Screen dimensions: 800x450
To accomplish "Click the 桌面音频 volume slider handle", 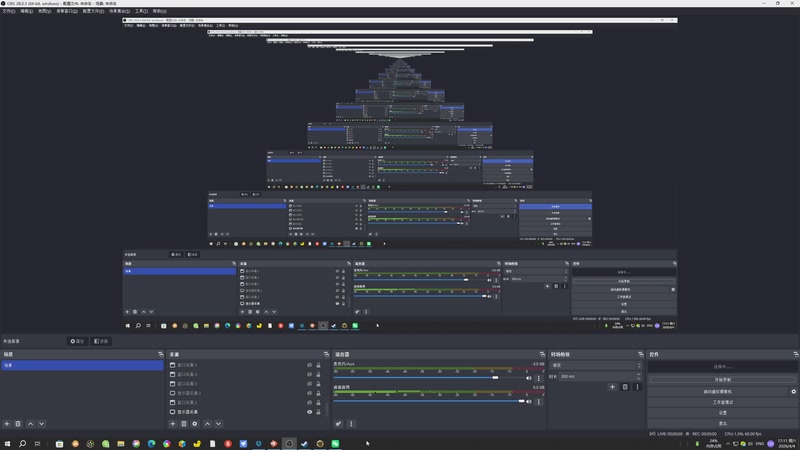I will (x=521, y=401).
